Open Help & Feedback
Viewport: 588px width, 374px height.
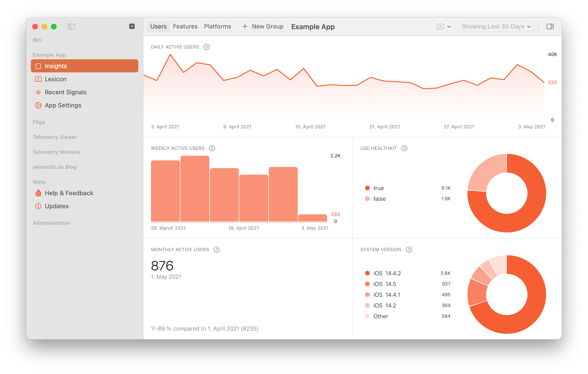pyautogui.click(x=85, y=193)
